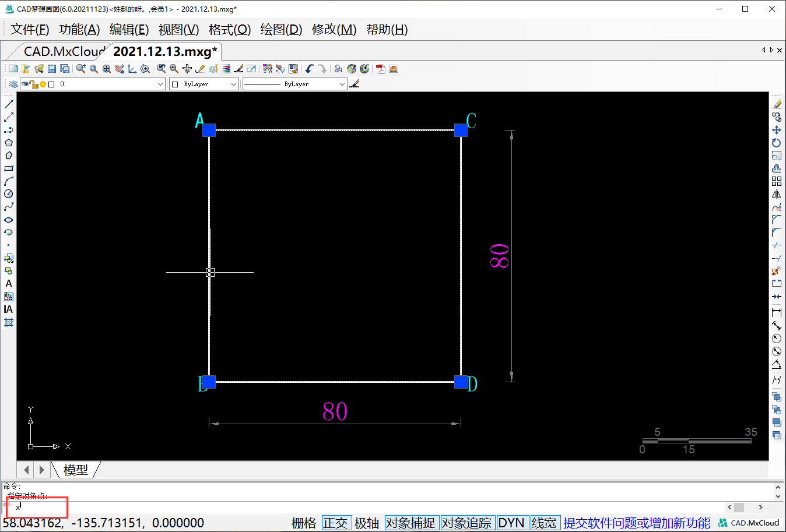Open the ByLayer color dropdown
Viewport: 786px width, 532px height.
point(204,84)
